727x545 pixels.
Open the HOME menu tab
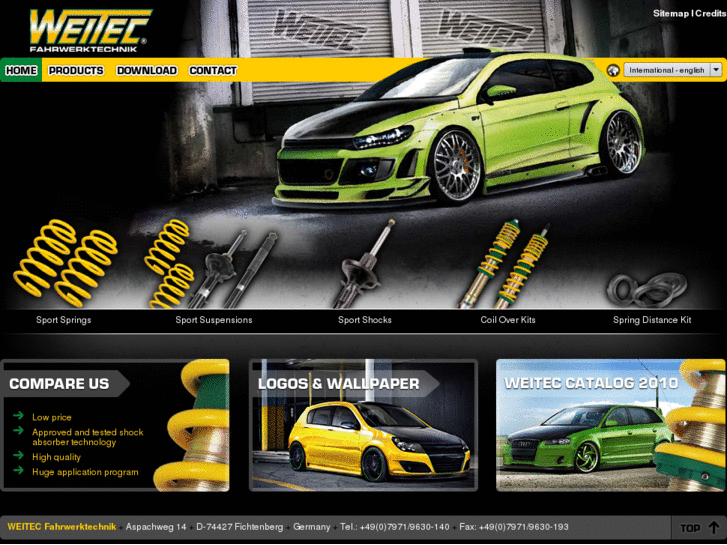[x=21, y=71]
